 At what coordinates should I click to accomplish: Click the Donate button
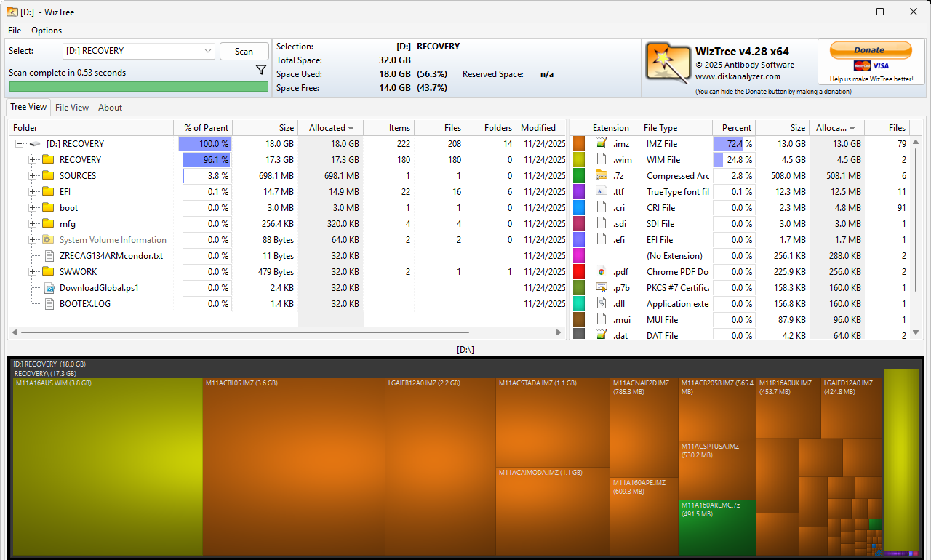click(870, 50)
